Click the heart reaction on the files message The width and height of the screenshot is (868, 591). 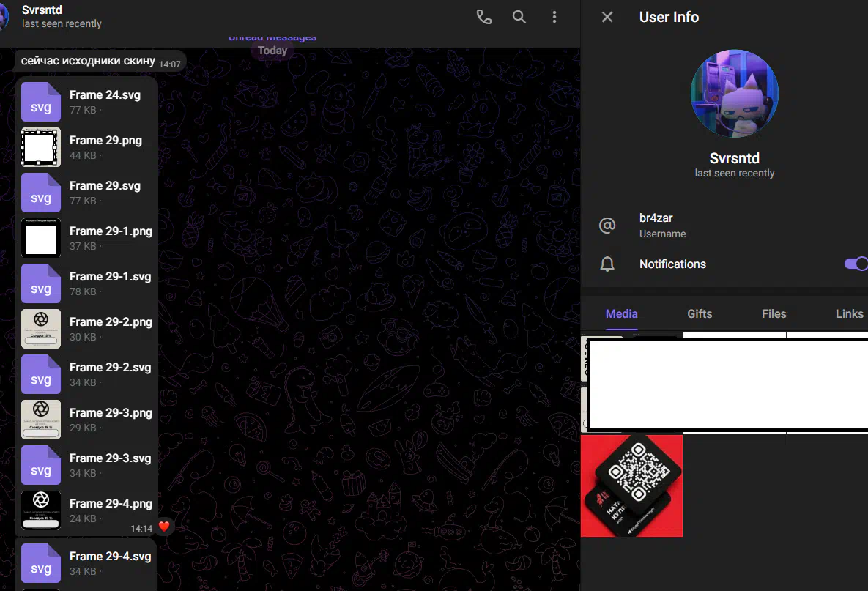click(x=164, y=527)
